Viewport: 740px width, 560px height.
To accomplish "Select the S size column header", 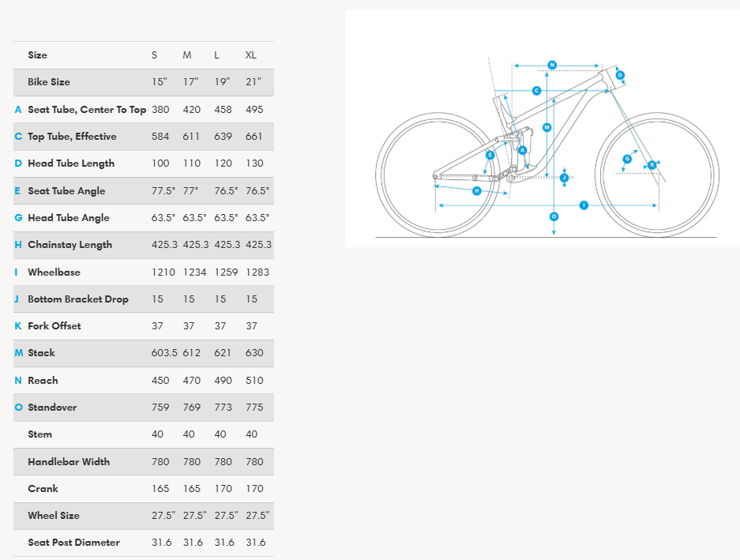I will [x=155, y=55].
